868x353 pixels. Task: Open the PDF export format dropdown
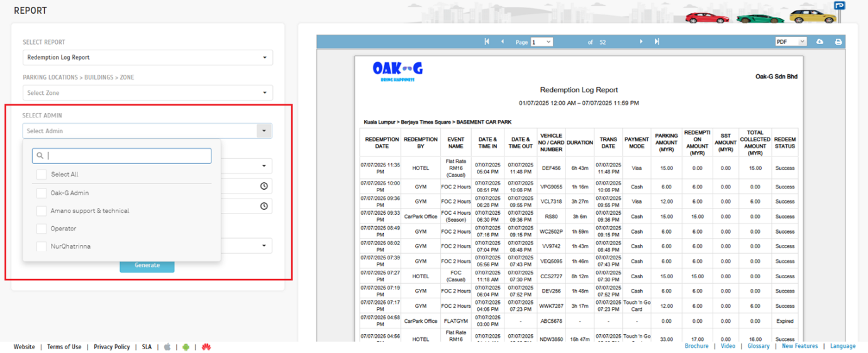coord(791,41)
